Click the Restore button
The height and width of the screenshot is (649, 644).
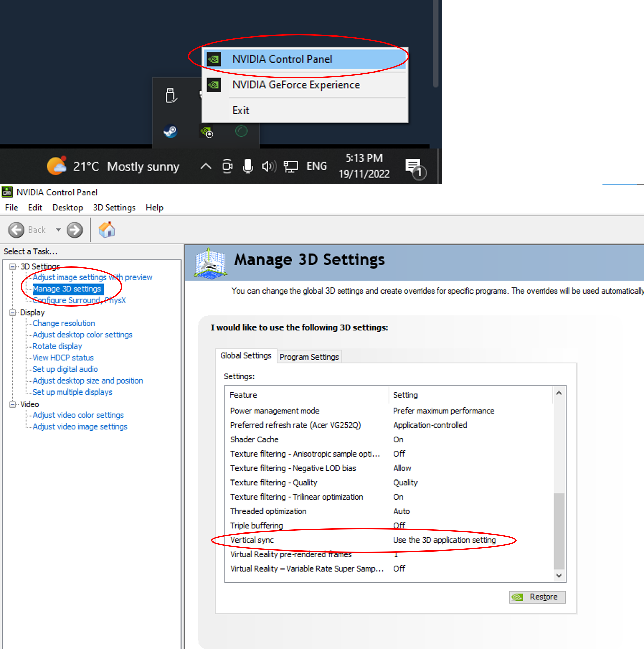click(x=537, y=597)
